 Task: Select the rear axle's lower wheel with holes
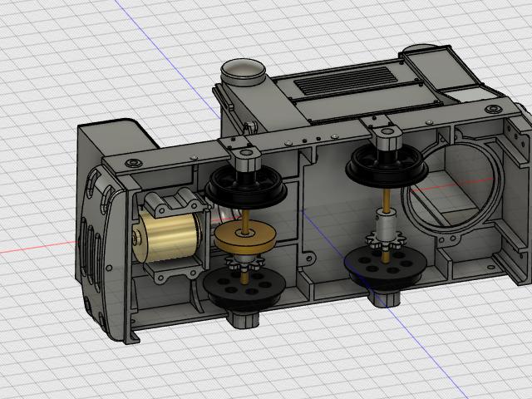[386, 268]
